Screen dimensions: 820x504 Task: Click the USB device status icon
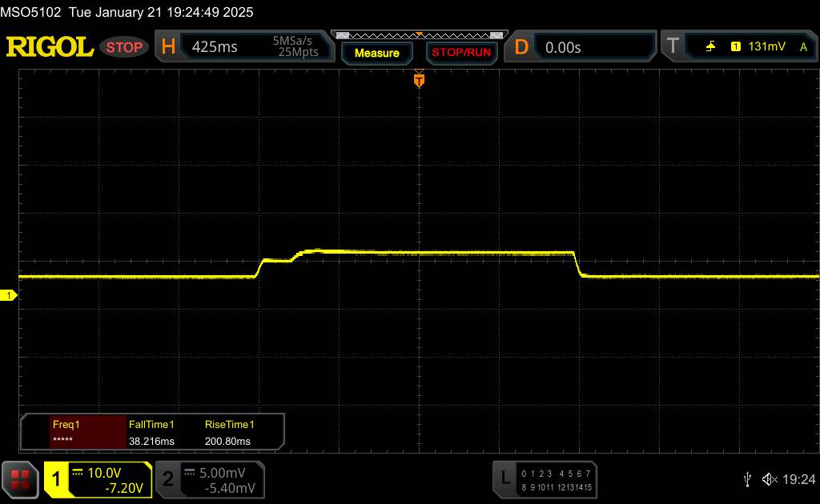[747, 479]
